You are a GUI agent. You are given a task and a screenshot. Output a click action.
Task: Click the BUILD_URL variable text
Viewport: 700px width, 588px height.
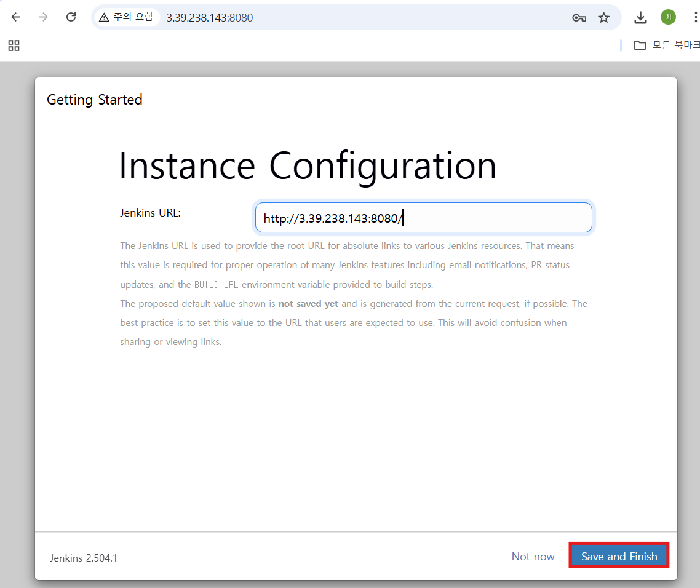point(216,284)
